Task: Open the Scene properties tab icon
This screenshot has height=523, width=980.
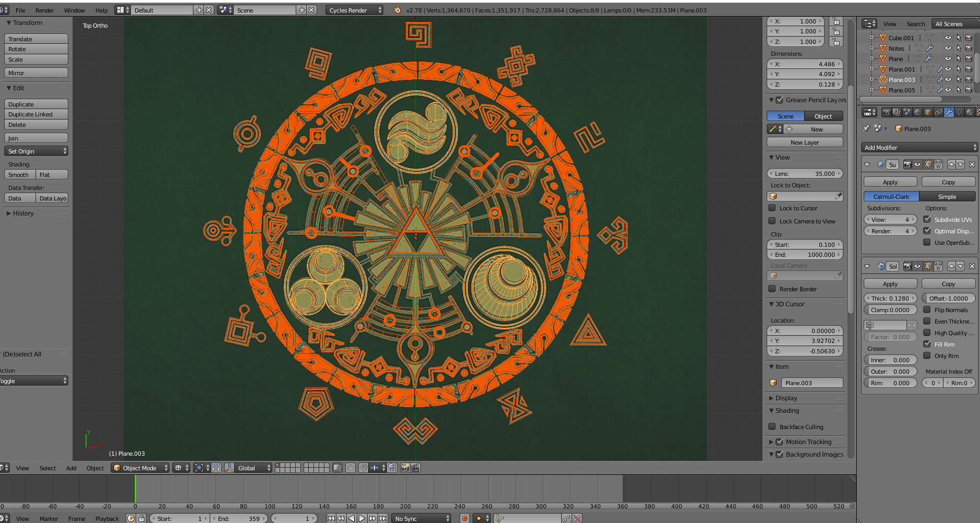Action: 906,112
